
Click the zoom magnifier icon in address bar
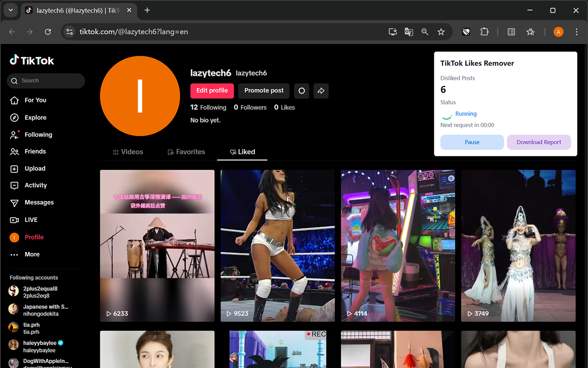[425, 32]
